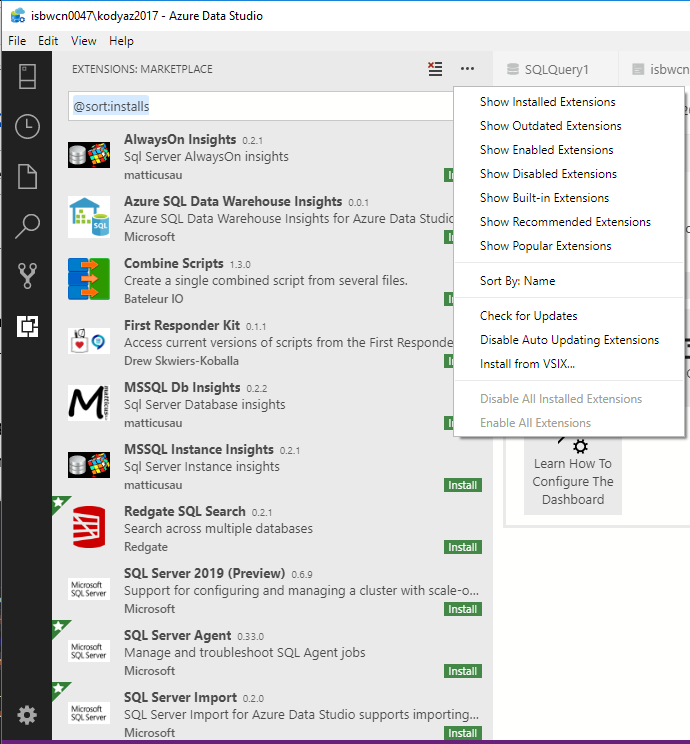This screenshot has height=744, width=690.
Task: Click MSSQL Db Insights logo
Action: pyautogui.click(x=89, y=403)
